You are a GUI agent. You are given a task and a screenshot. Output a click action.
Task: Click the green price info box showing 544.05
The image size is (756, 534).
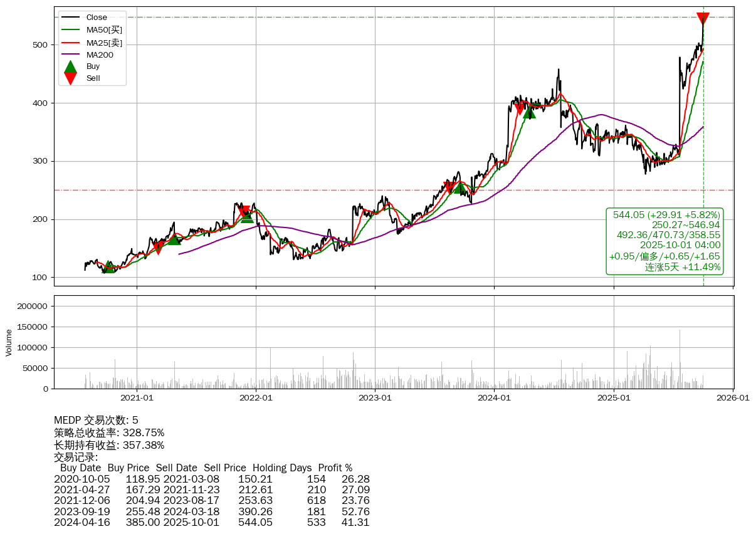coord(664,241)
